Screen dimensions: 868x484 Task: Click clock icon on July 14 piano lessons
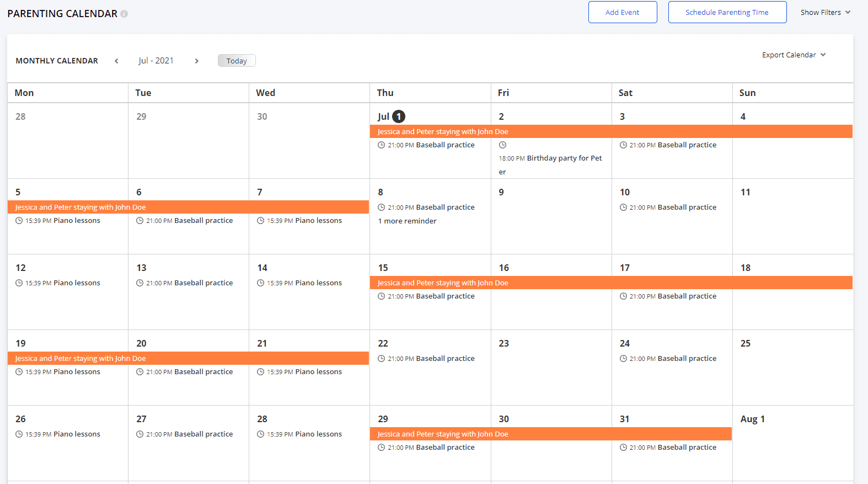261,283
